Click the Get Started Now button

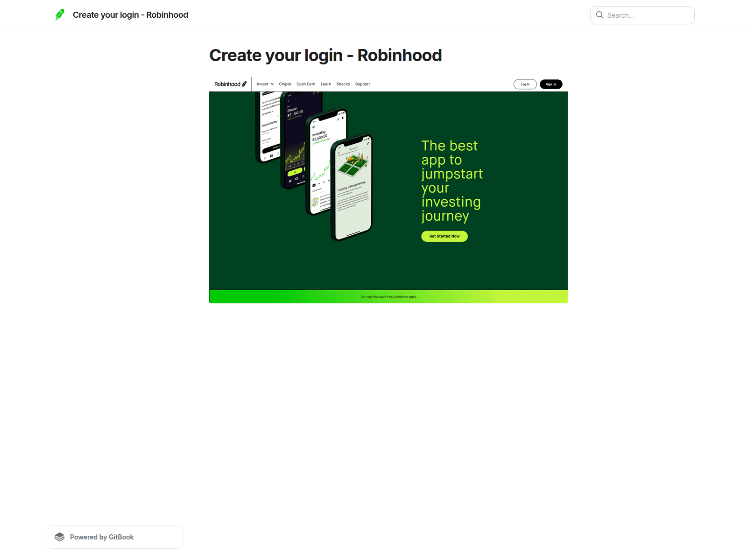tap(444, 236)
